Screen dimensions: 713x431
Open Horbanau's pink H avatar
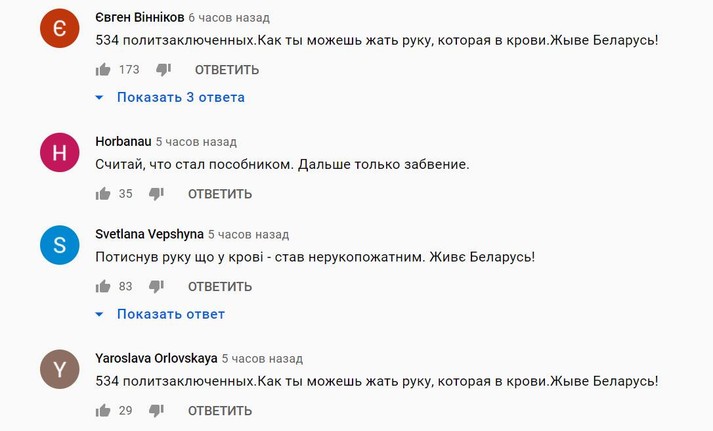click(59, 153)
